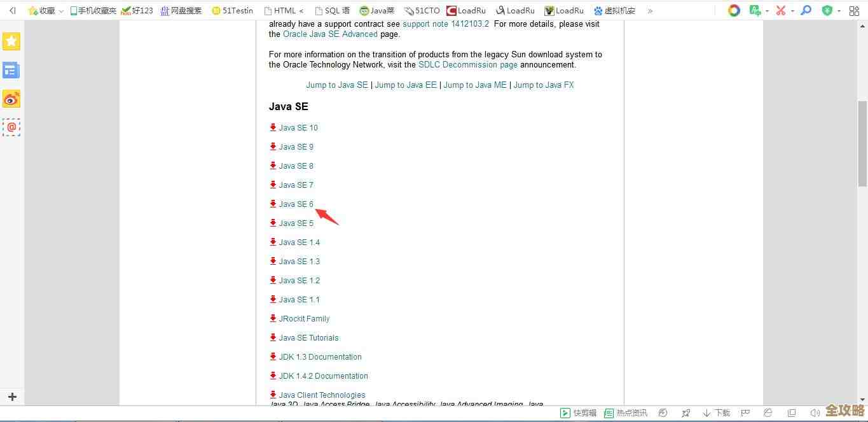The width and height of the screenshot is (868, 422).
Task: Follow the Jump to Java EE link
Action: pos(405,85)
